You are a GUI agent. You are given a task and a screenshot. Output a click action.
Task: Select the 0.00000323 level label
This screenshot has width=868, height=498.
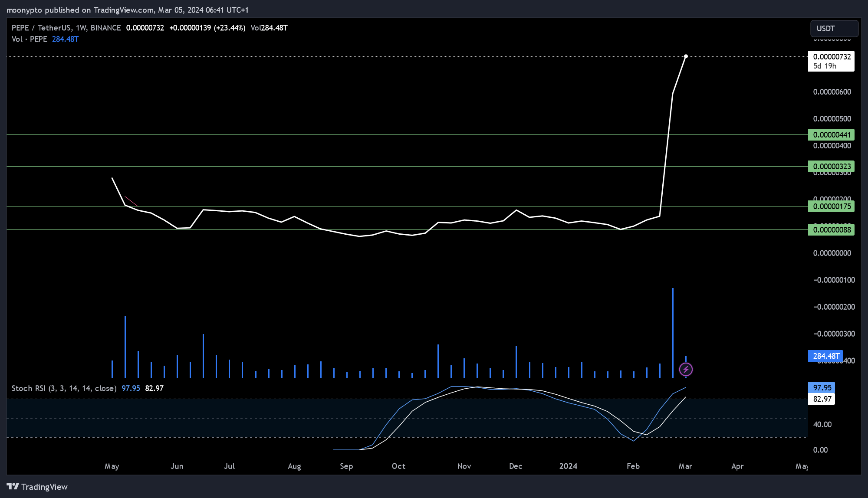831,167
